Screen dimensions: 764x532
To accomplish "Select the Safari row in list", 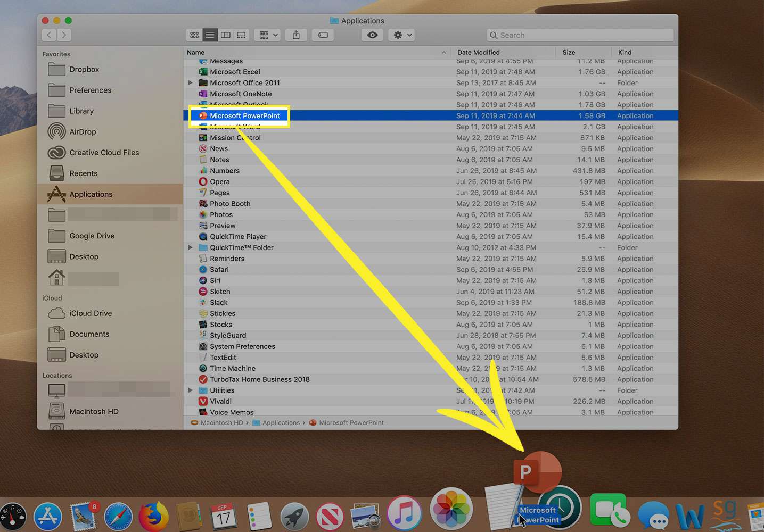I will (431, 270).
